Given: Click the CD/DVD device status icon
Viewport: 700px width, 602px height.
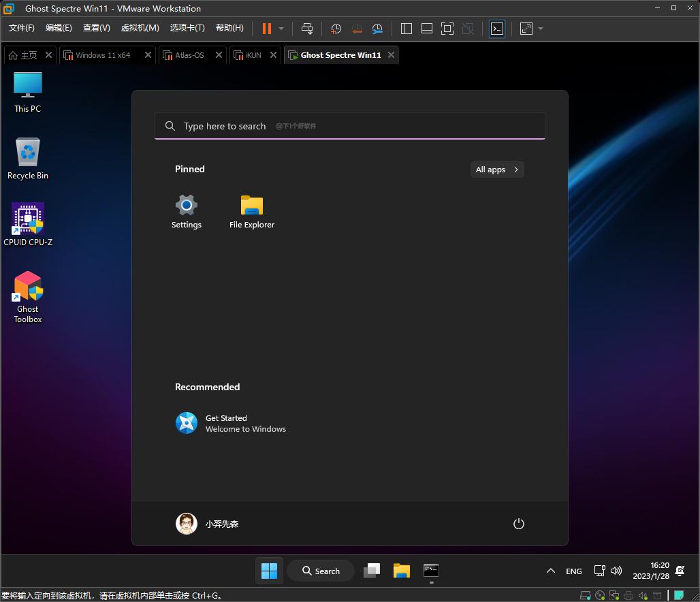Looking at the screenshot, I should pos(599,595).
